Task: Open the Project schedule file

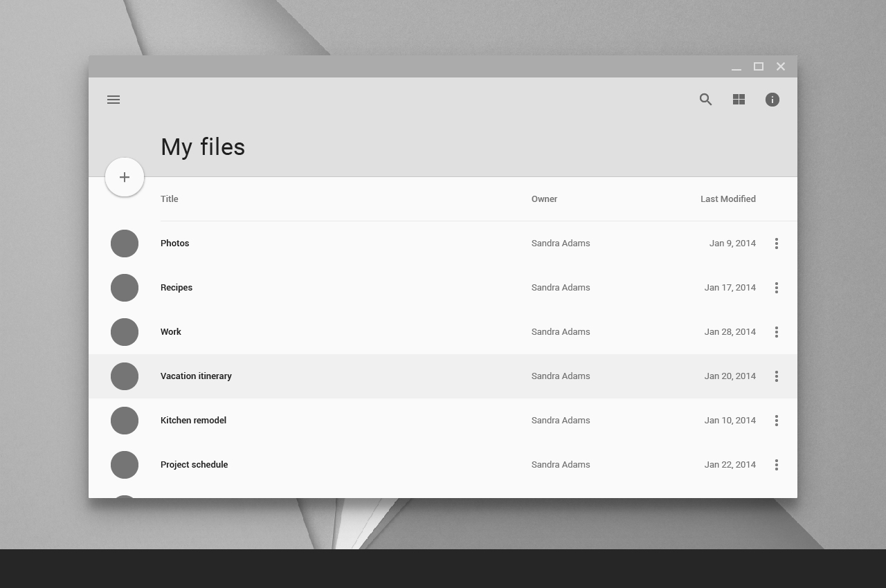Action: [194, 465]
